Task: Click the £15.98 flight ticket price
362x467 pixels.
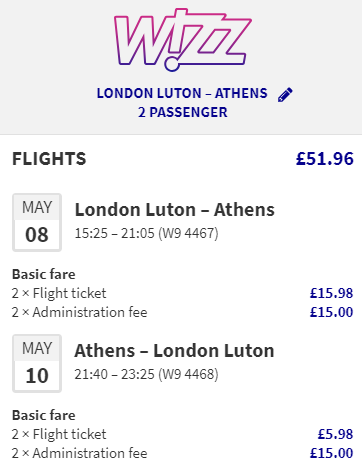Action: click(331, 293)
